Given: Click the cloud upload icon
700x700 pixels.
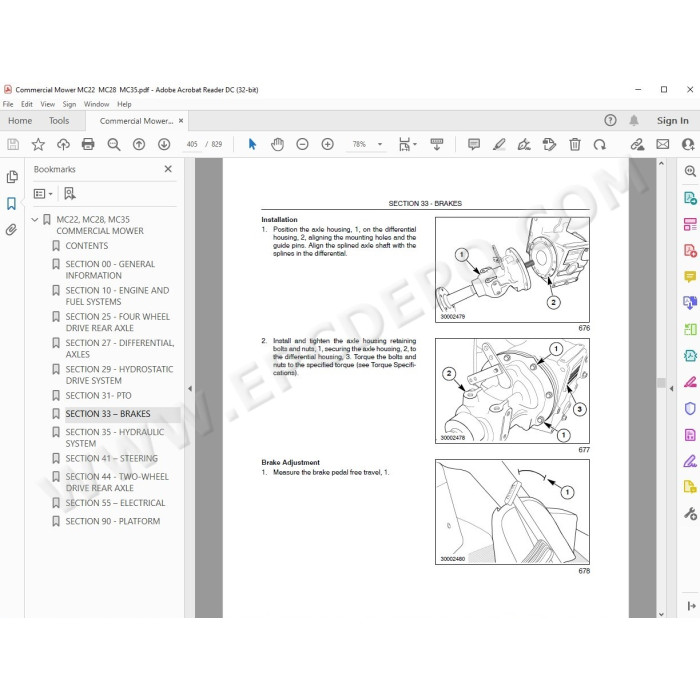Looking at the screenshot, I should coord(63,144).
